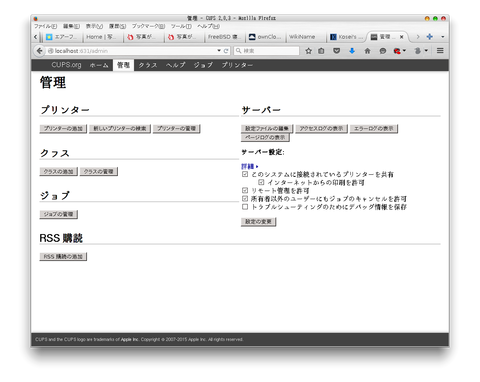The width and height of the screenshot is (480, 382).
Task: Open the クラス page in CUPS nav
Action: pyautogui.click(x=148, y=65)
